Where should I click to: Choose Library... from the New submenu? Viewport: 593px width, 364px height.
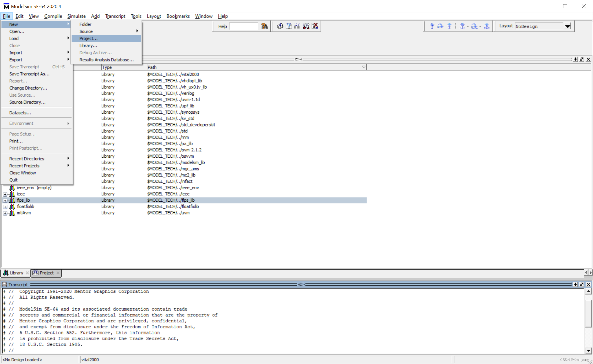106,46
